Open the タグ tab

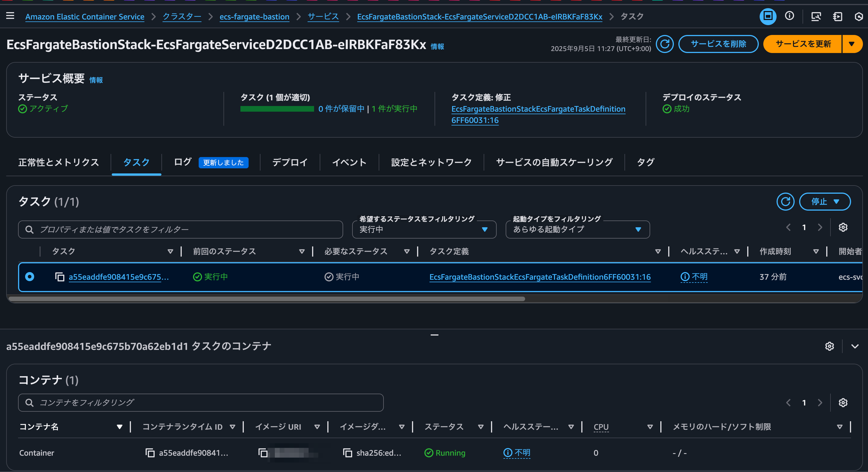(x=645, y=162)
